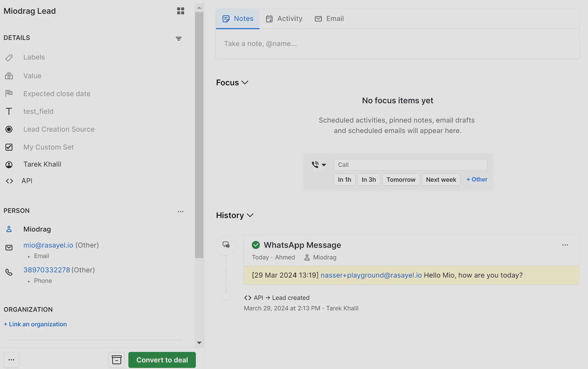Image resolution: width=588 pixels, height=369 pixels.
Task: Click the Miodrag Lead title
Action: click(30, 11)
